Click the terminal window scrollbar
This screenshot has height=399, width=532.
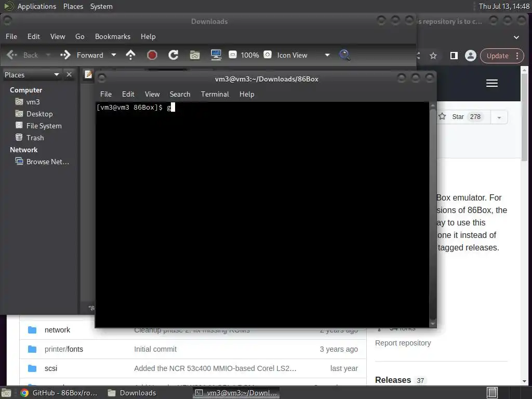coord(433,214)
